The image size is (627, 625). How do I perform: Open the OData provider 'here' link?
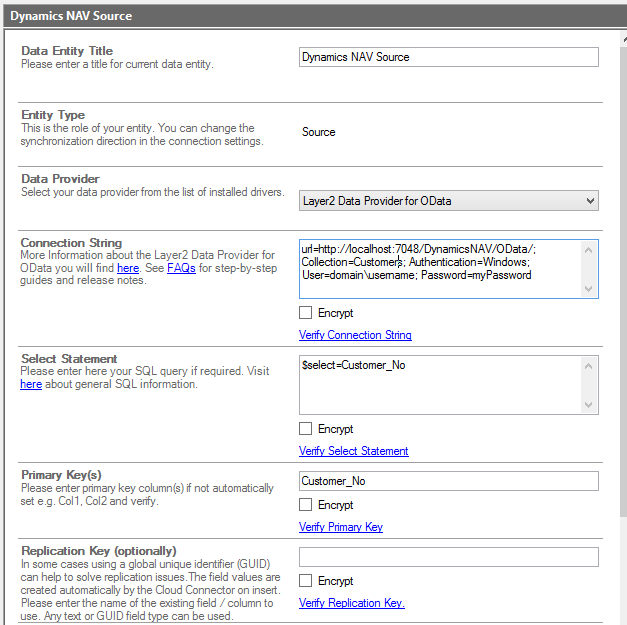[127, 268]
